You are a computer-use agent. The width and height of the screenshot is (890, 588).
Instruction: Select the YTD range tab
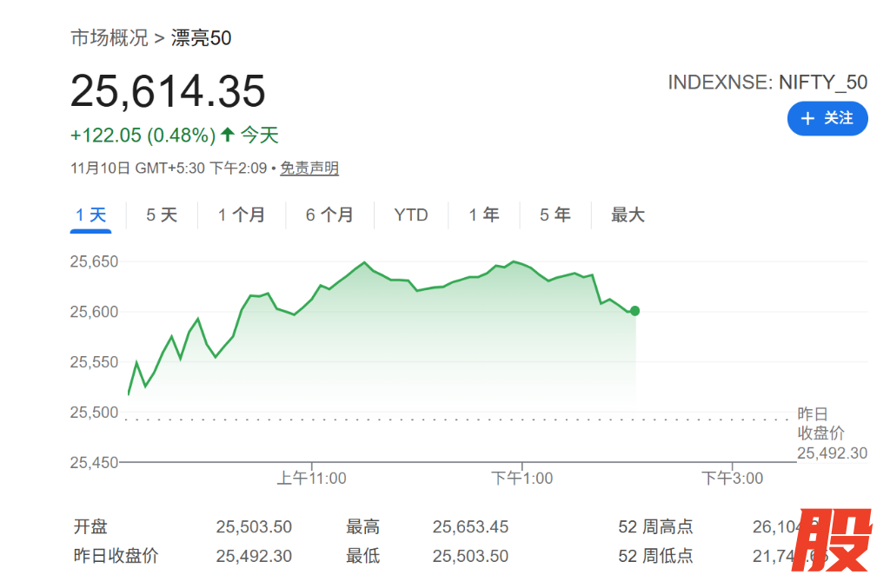point(411,215)
